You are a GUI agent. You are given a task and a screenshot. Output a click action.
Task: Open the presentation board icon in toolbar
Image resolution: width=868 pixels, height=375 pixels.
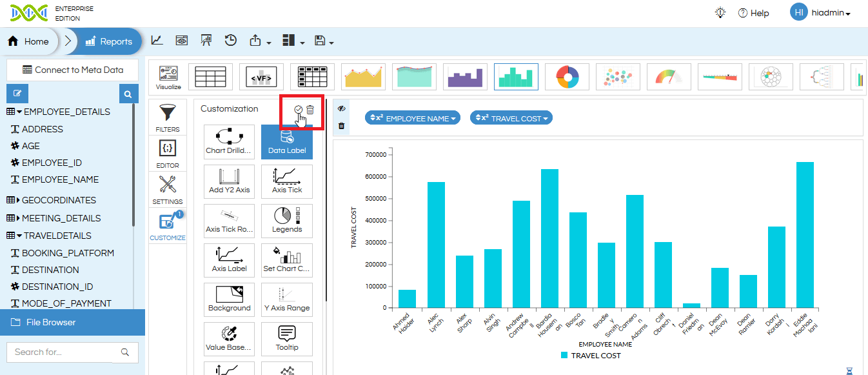(x=206, y=41)
